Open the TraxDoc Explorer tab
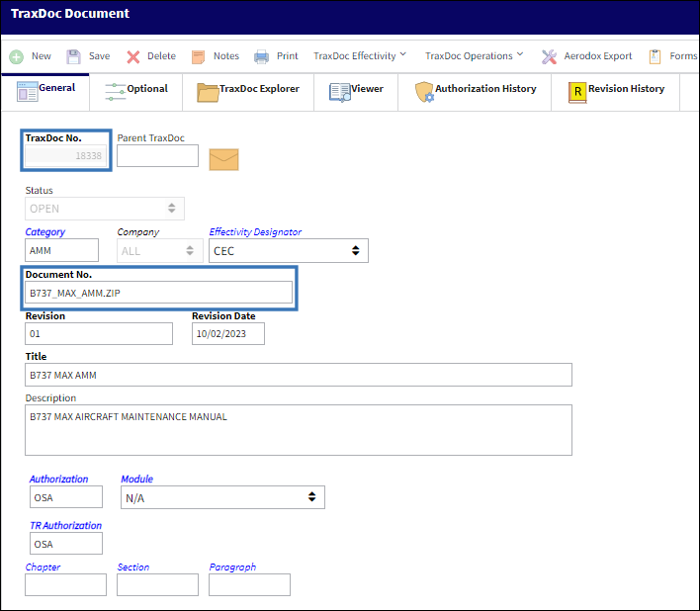The image size is (700, 611). coord(248,92)
